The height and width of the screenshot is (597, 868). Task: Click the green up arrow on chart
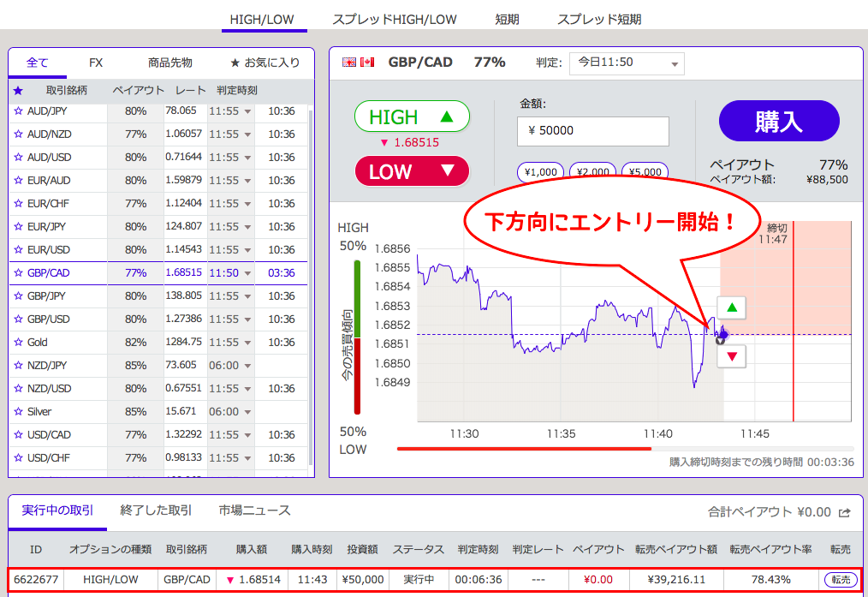pyautogui.click(x=730, y=308)
